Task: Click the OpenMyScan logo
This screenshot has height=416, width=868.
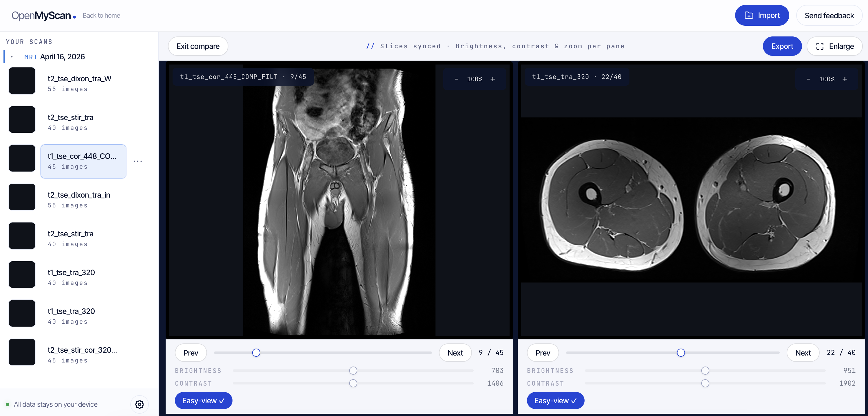Action: [x=43, y=16]
